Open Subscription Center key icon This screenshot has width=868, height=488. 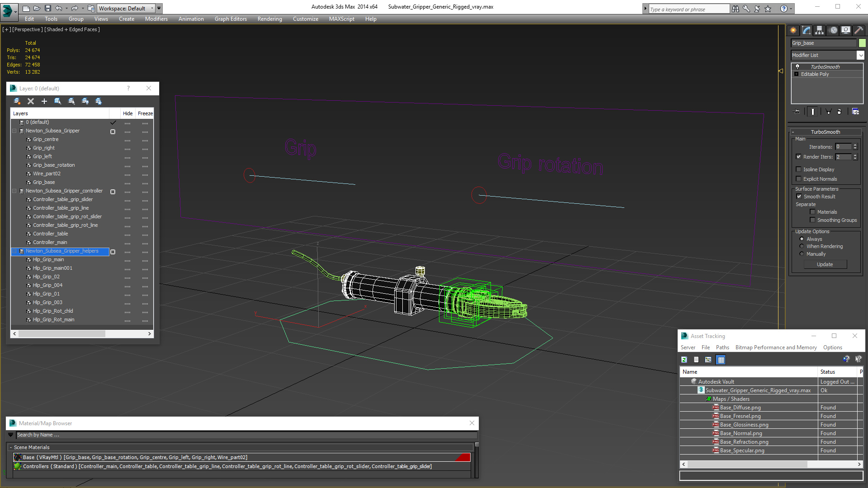(x=746, y=9)
